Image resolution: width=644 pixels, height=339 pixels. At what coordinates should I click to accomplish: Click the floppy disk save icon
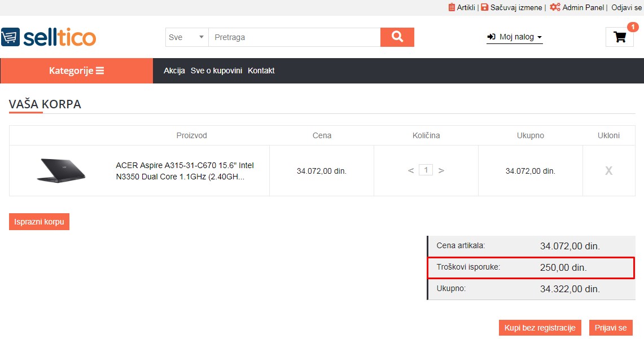(485, 7)
